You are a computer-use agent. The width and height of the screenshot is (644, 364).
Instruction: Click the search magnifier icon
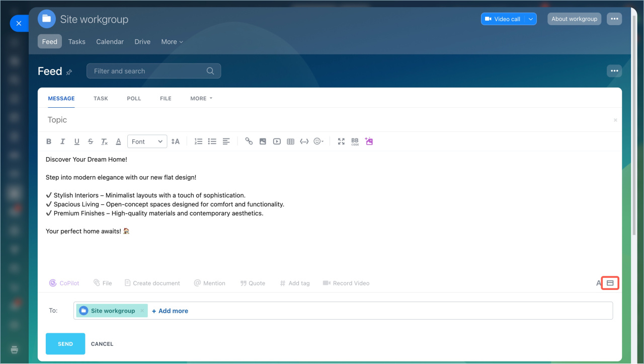[210, 71]
